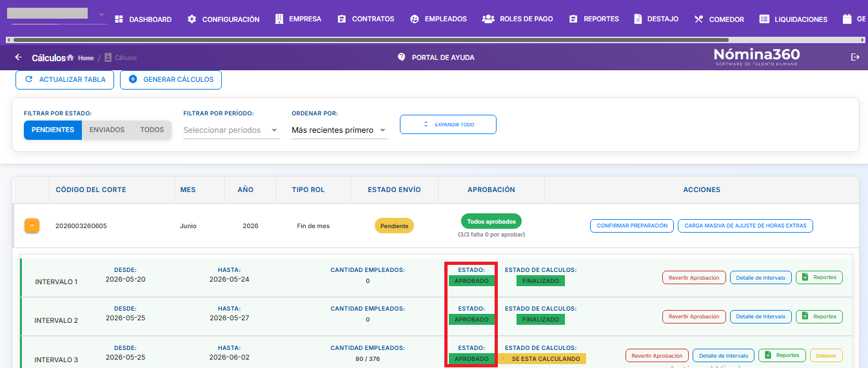868x368 pixels.
Task: Click the logout icon at top right
Action: click(855, 57)
